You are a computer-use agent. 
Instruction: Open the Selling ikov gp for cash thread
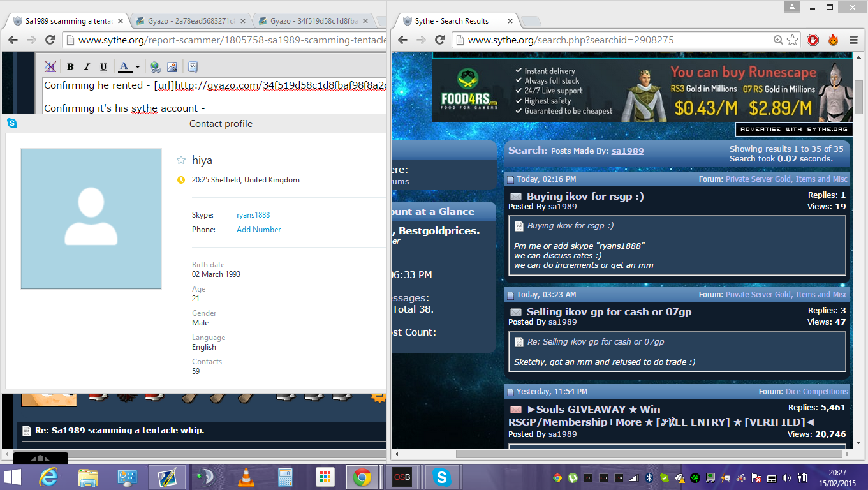coord(608,312)
